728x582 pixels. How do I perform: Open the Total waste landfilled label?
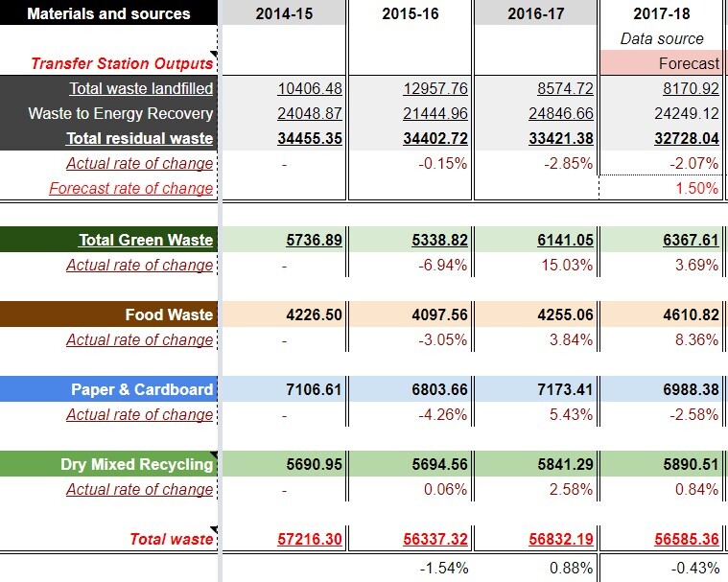coord(141,88)
